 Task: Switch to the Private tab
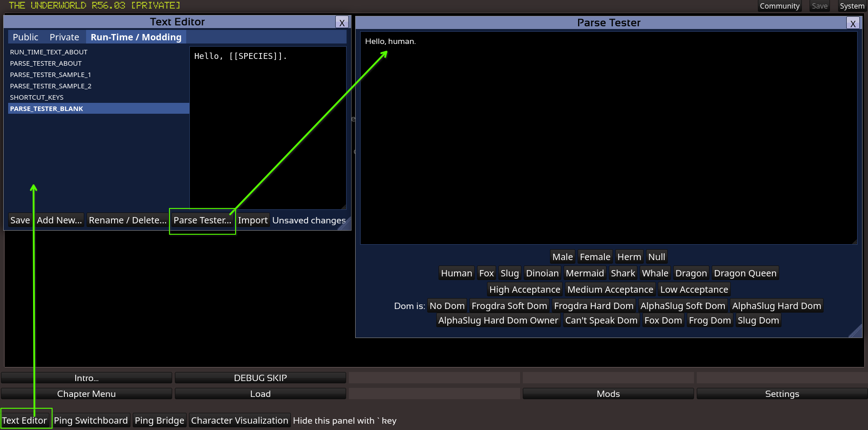(x=64, y=37)
